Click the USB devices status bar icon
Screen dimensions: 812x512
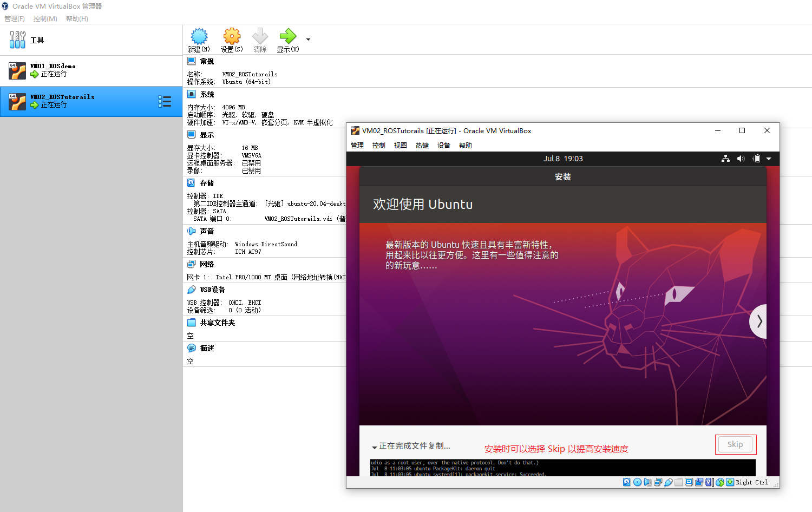(669, 482)
